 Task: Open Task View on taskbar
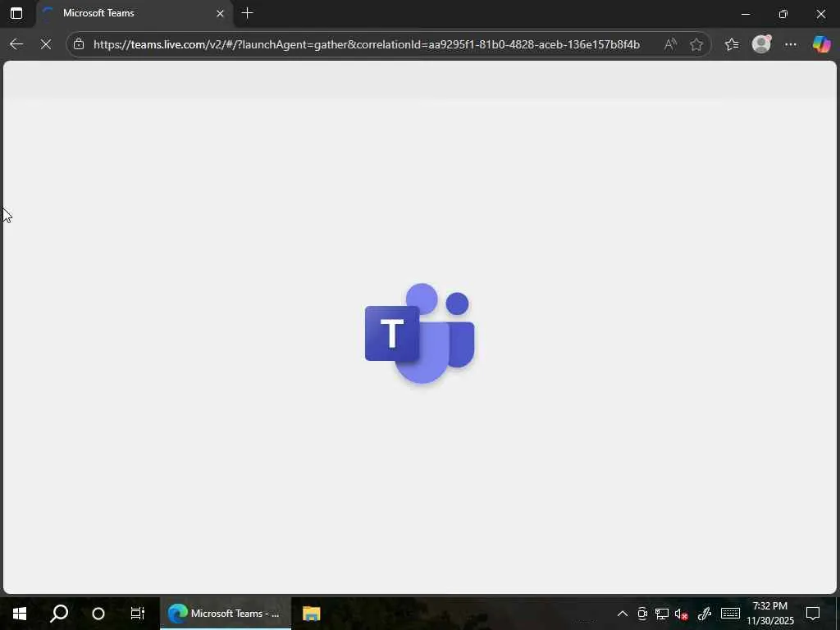point(138,614)
